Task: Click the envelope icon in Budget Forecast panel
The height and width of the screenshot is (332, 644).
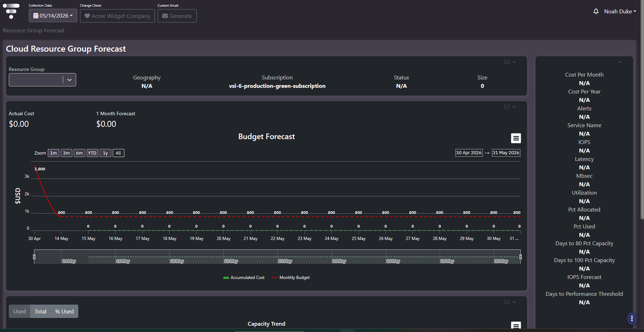Action: pos(507,107)
